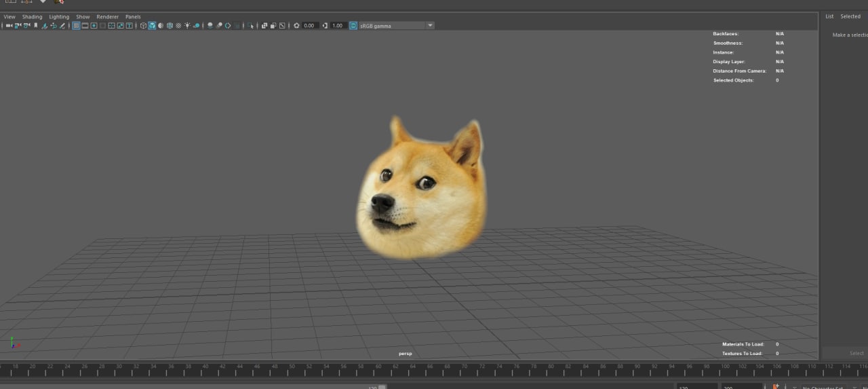Click the Backfaces label in heads-up display
868x389 pixels.
click(x=726, y=33)
